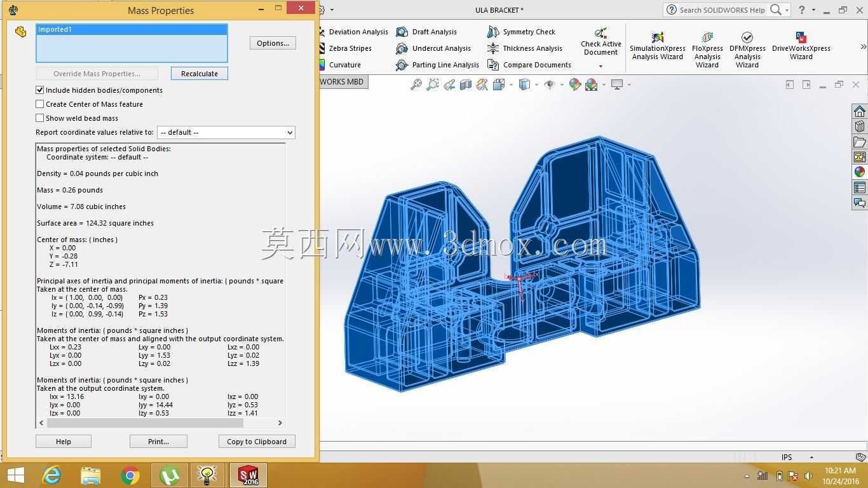Activate Zebra Stripes display
This screenshot has height=488, width=868.
[x=346, y=48]
